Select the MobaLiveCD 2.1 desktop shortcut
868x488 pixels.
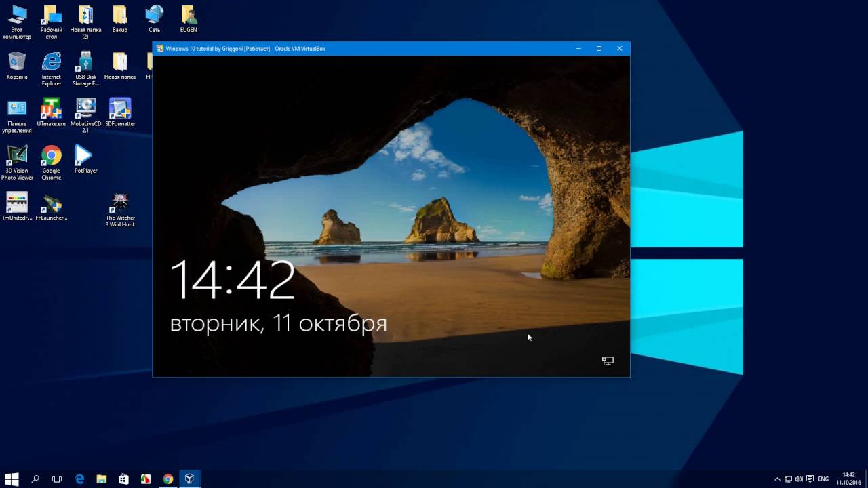[x=85, y=116]
